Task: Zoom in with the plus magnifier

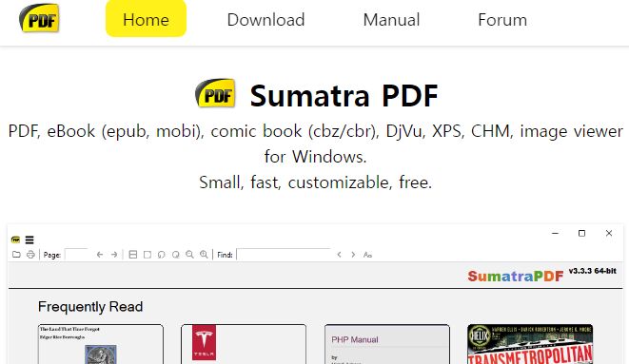Action: (205, 255)
